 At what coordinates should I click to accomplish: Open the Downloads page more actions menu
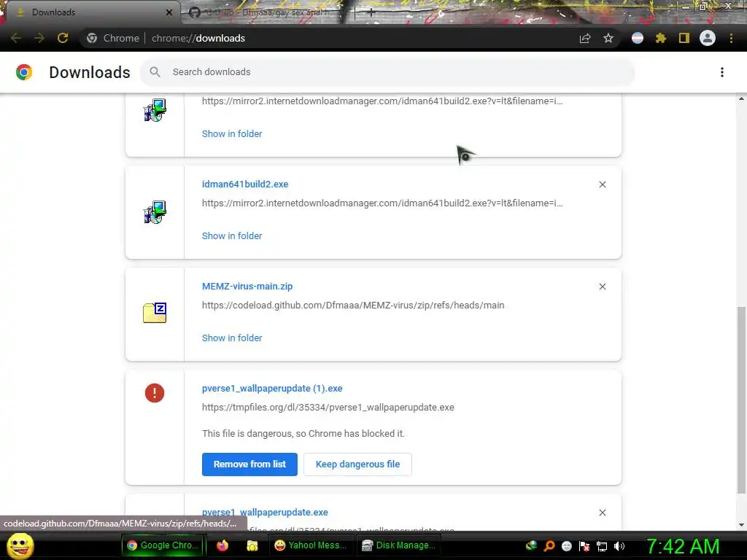pyautogui.click(x=722, y=72)
